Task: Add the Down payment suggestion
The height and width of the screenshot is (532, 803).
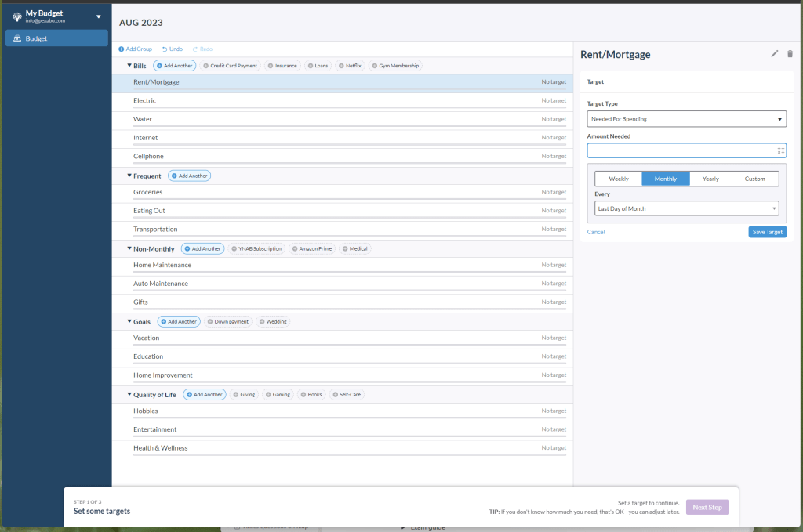Action: 228,321
